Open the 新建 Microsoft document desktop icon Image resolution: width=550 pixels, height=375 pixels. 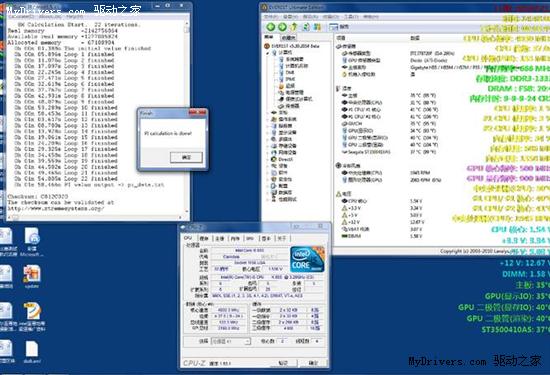coord(32,242)
